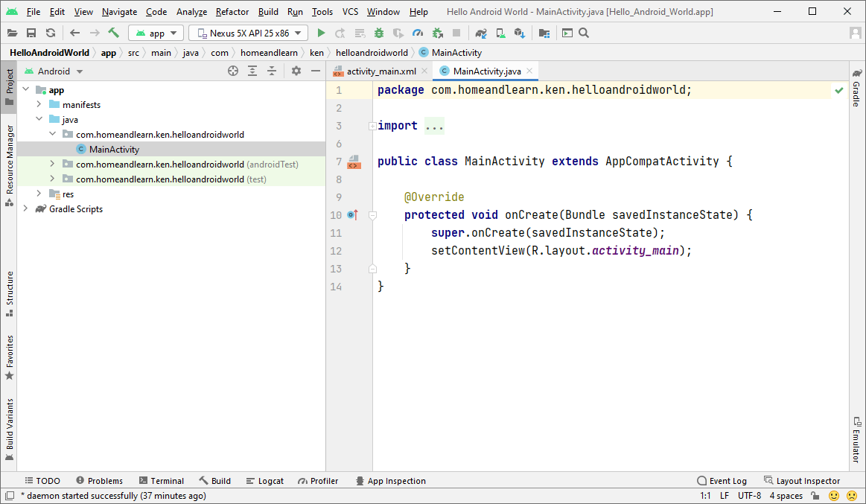Open the Analyze menu
This screenshot has height=504, width=866.
(191, 12)
